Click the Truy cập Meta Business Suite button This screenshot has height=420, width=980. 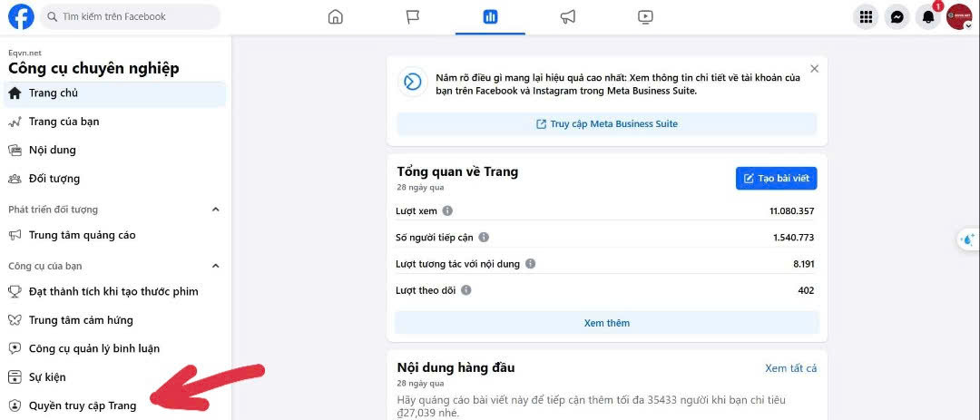[606, 124]
